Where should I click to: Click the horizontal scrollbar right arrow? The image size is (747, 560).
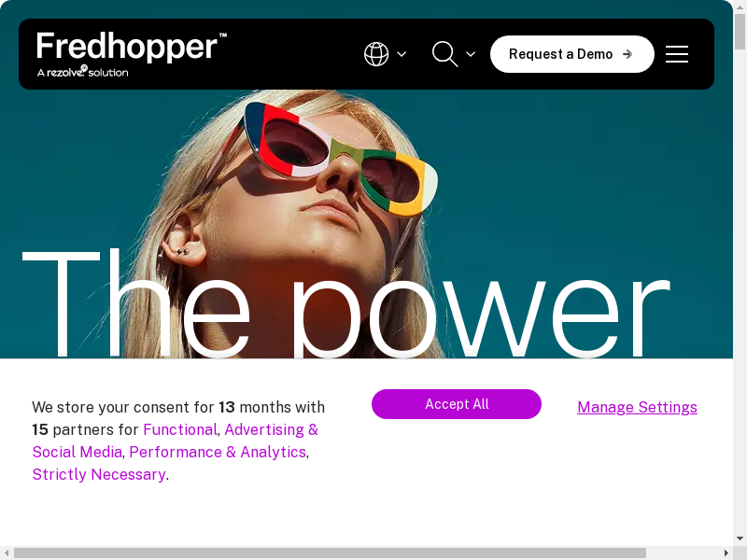point(726,553)
